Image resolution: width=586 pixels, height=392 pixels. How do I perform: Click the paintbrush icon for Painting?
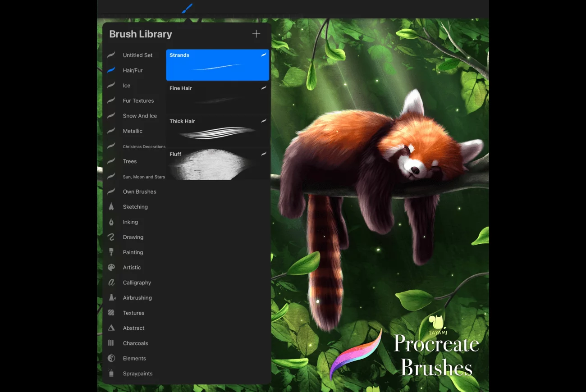(x=111, y=252)
